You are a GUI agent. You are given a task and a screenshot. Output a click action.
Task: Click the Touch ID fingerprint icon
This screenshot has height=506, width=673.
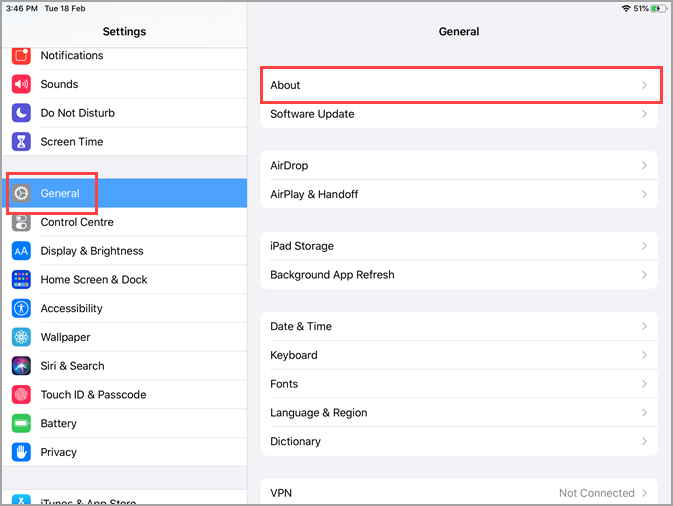coord(21,394)
